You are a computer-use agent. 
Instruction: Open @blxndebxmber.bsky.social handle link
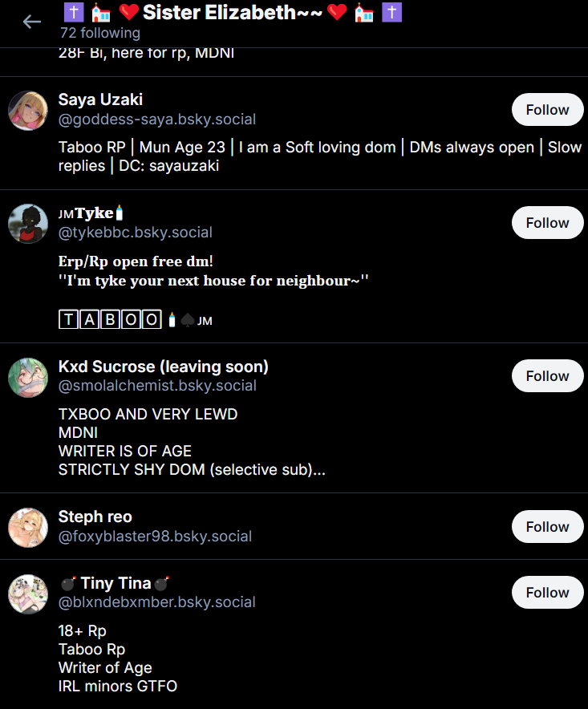[157, 602]
